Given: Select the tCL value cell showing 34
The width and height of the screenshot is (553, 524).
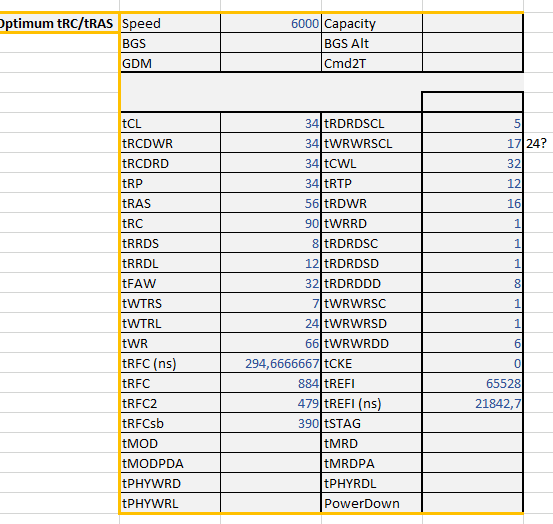Looking at the screenshot, I should point(271,123).
